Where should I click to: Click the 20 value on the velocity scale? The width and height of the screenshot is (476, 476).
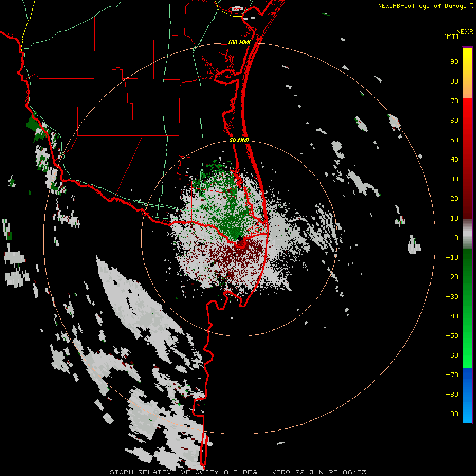point(454,199)
